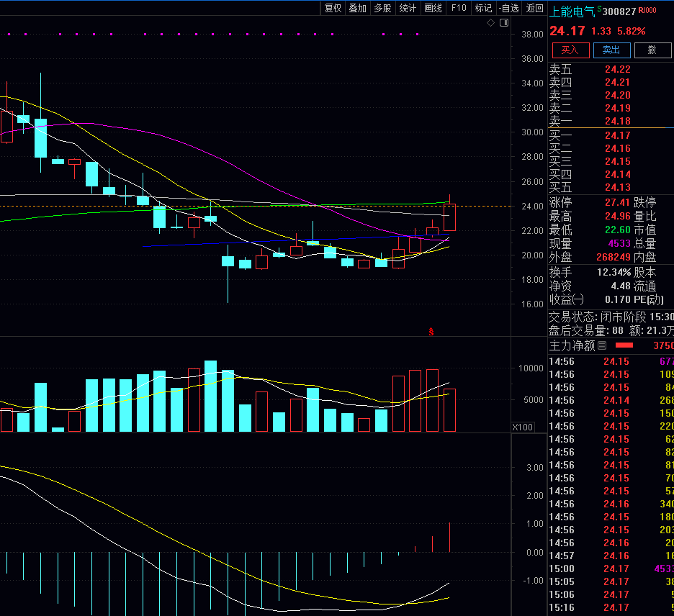Click the 10000 volume axis label
The image size is (674, 616).
point(531,368)
